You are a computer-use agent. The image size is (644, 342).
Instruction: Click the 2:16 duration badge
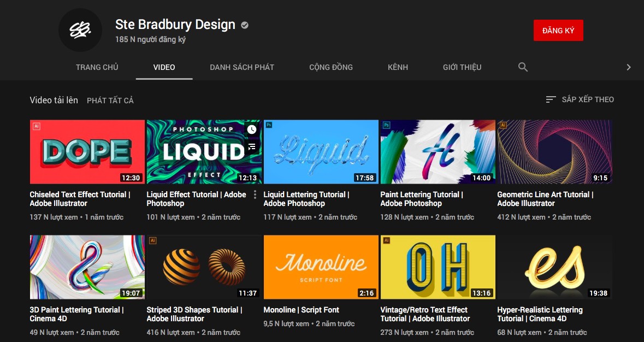367,293
